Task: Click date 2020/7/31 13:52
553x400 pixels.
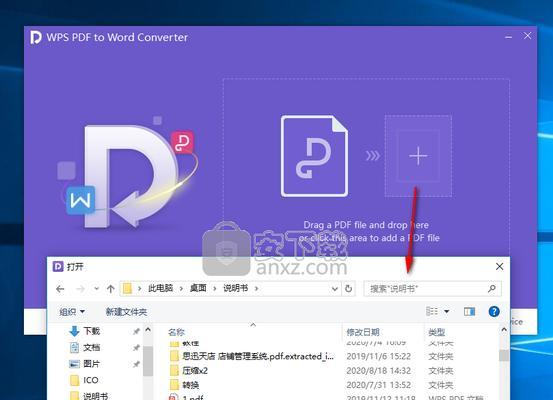Action: pyautogui.click(x=378, y=385)
